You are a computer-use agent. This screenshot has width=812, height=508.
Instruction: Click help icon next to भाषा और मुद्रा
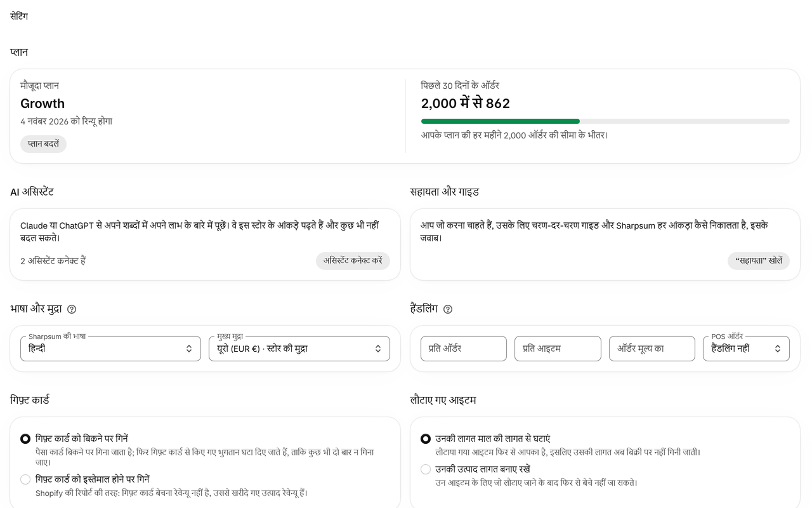coord(72,309)
